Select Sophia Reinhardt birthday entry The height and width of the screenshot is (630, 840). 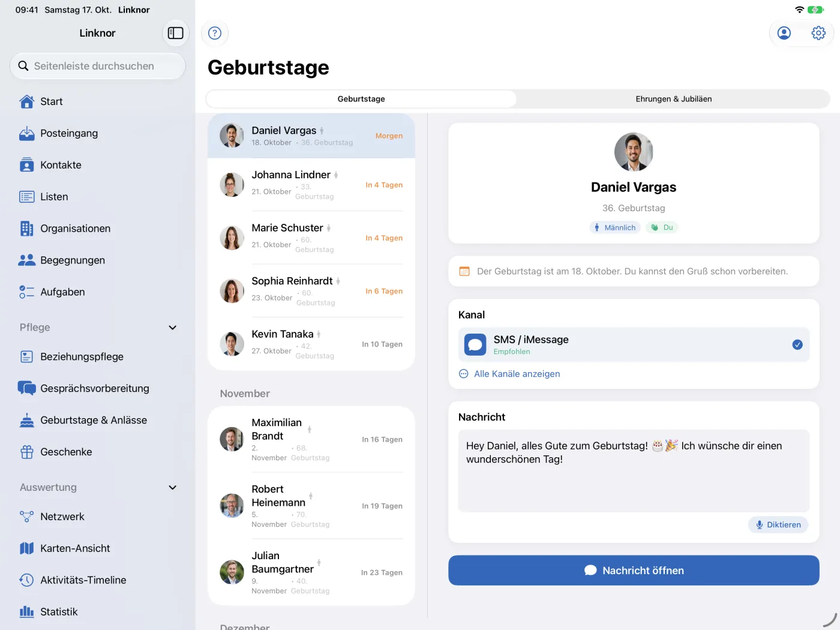click(x=311, y=291)
